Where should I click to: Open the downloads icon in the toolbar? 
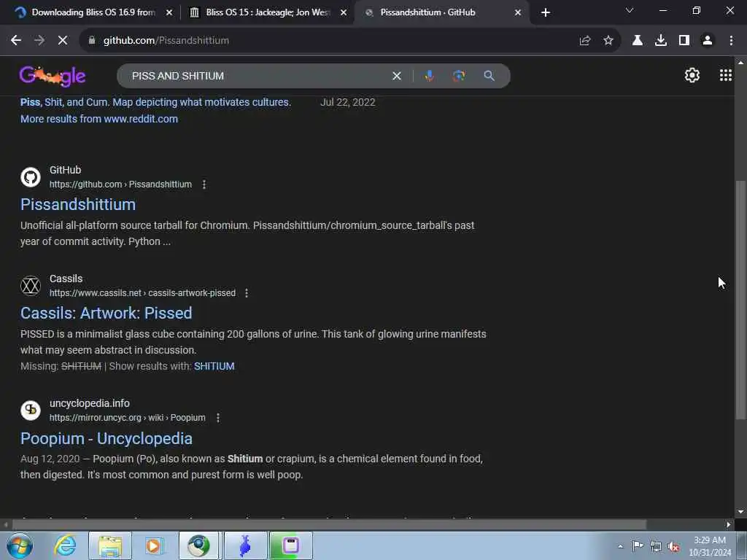click(661, 41)
